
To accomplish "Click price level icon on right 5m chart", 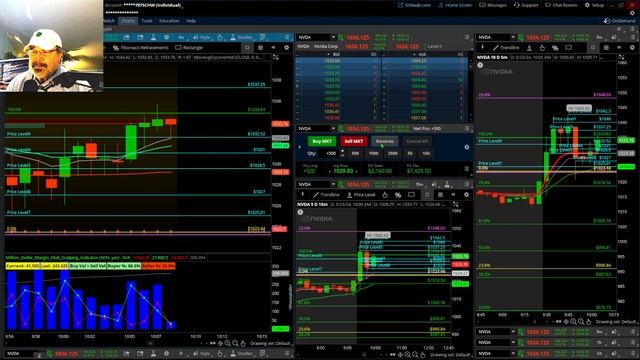I will [529, 47].
